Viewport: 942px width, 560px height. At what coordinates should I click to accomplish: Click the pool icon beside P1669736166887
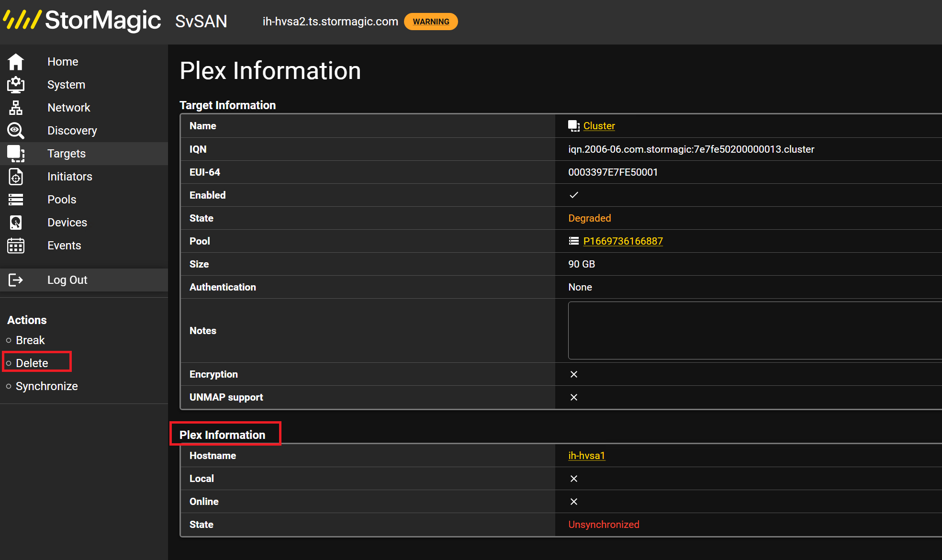[x=574, y=241]
